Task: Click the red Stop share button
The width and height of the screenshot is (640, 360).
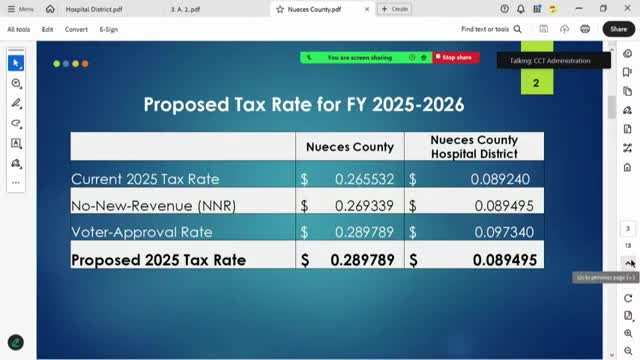Action: click(x=456, y=58)
